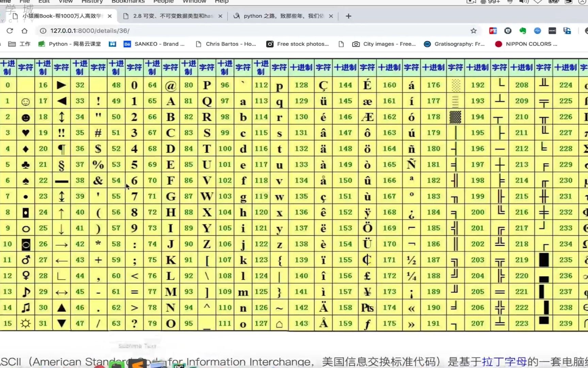588x368 pixels.
Task: Click the browser home button
Action: coord(24,31)
